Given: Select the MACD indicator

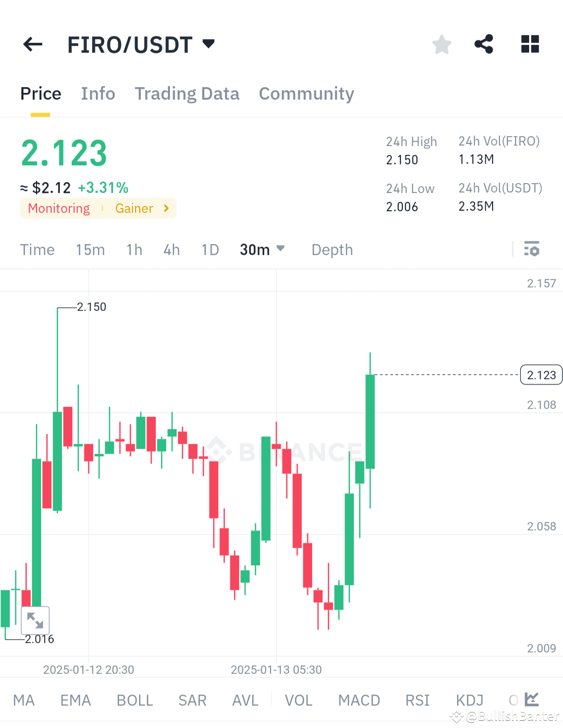Looking at the screenshot, I should [359, 700].
